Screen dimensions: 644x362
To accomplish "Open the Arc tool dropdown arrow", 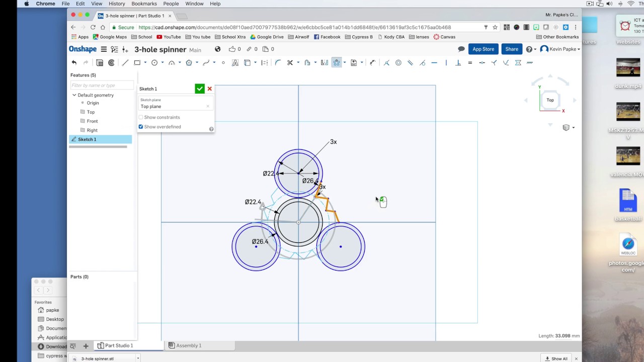I will click(180, 63).
